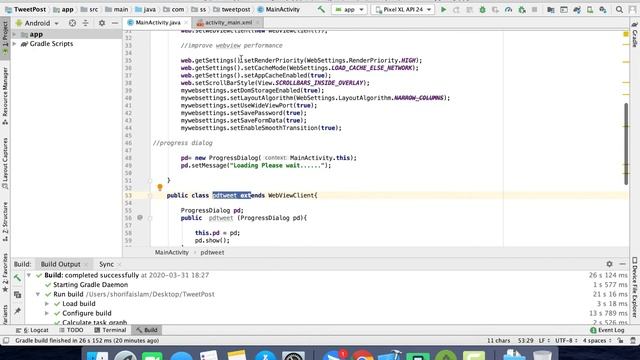Start debugging with the green bug icon

pos(482,9)
